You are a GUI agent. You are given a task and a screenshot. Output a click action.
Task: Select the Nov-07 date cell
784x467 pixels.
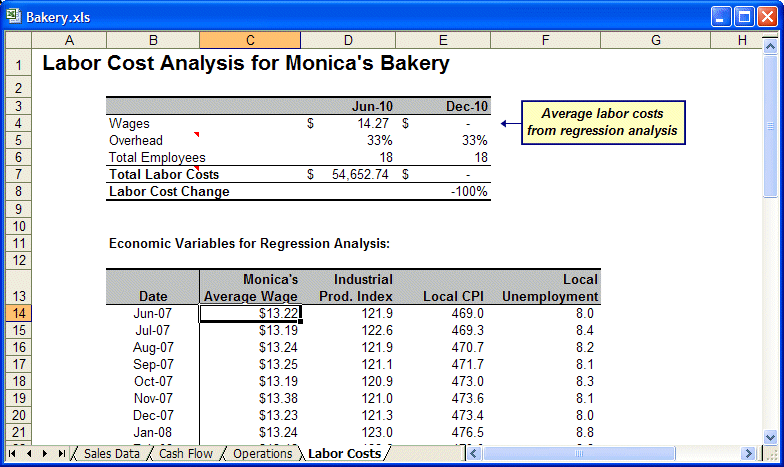(153, 398)
